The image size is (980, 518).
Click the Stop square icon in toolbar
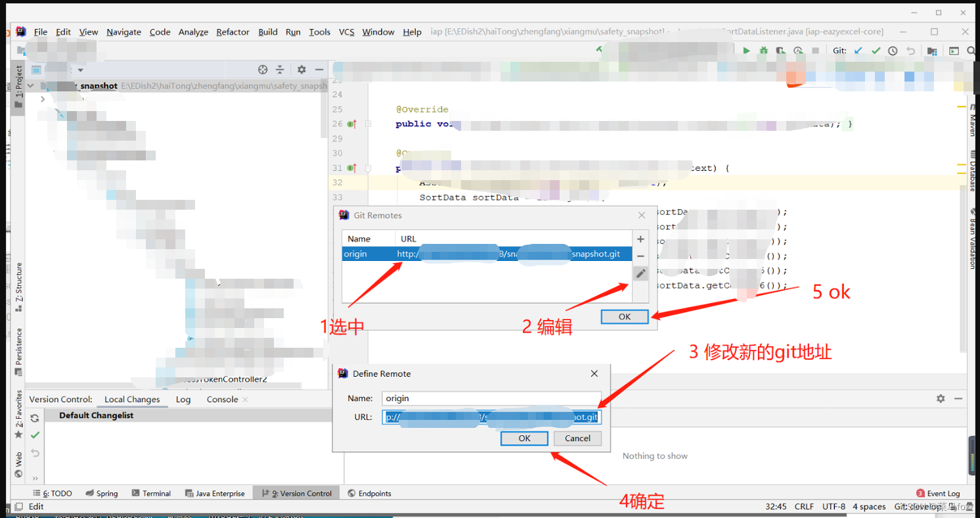(815, 51)
